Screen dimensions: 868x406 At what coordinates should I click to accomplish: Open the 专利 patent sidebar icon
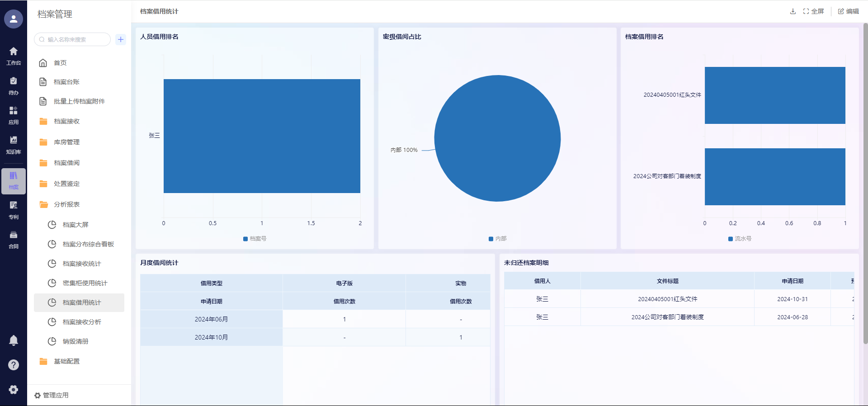point(14,210)
